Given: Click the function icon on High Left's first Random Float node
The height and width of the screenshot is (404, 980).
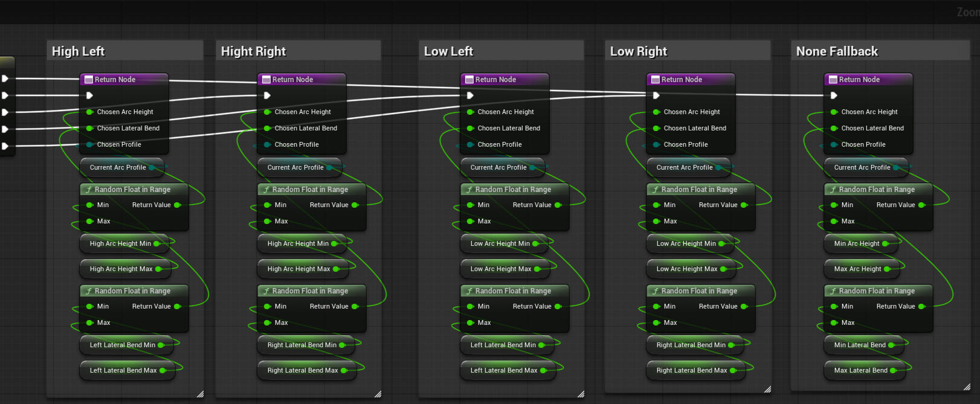Looking at the screenshot, I should point(89,190).
